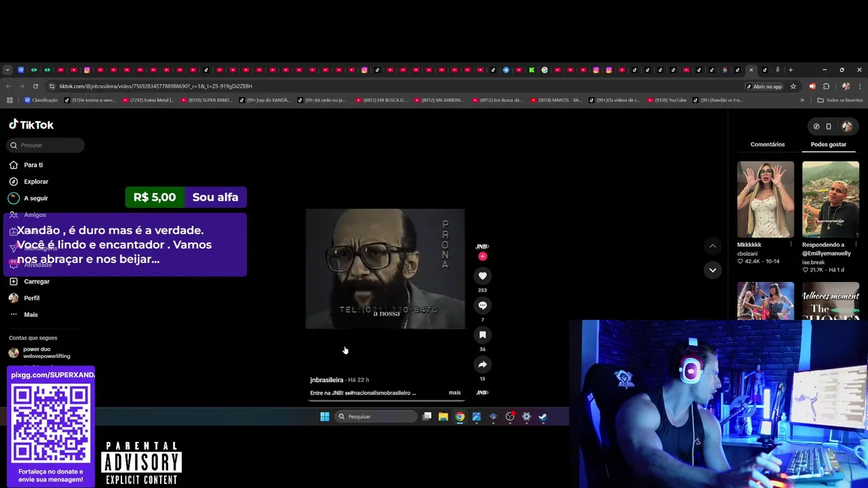Viewport: 868px width, 488px height.
Task: Open the JNB sound disc below share count
Action: tap(482, 392)
